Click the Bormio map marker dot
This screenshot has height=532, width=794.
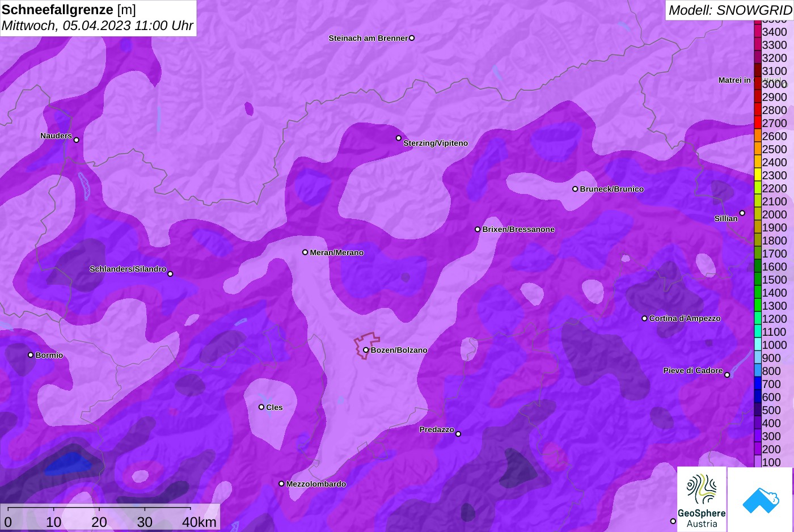point(31,355)
